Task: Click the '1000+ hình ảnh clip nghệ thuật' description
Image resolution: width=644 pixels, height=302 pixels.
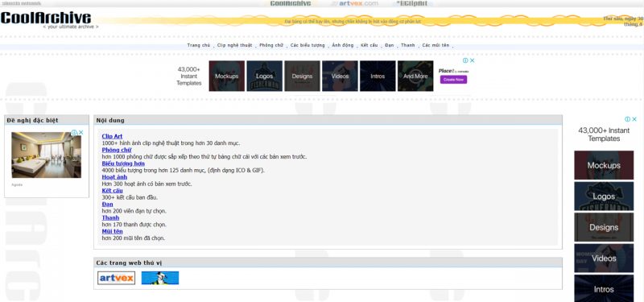Action: [171, 143]
